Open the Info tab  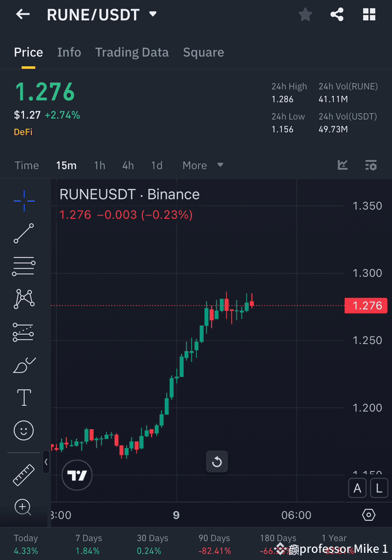69,52
